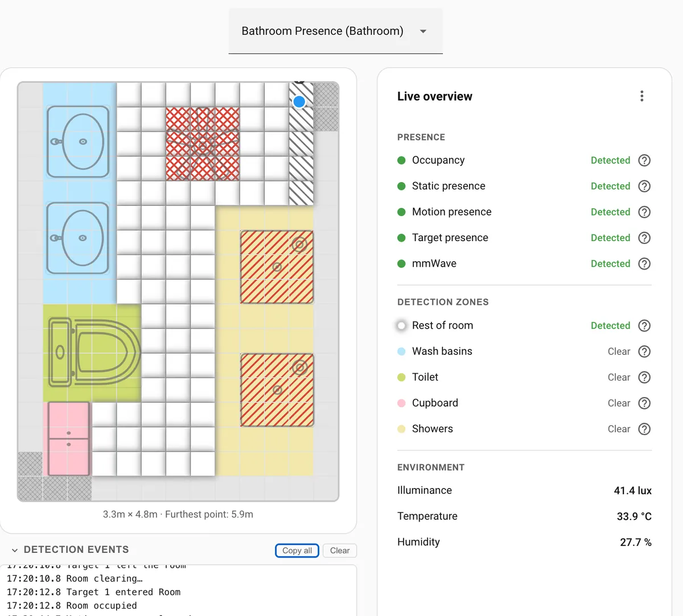Click the 'Room occupied' log entry
Image resolution: width=683 pixels, height=616 pixels.
(x=72, y=606)
